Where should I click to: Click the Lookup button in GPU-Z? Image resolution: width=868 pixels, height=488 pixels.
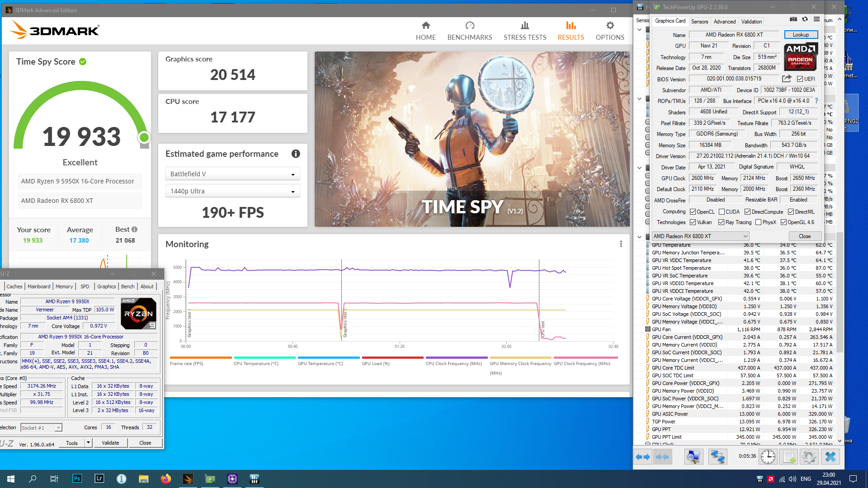pyautogui.click(x=800, y=35)
